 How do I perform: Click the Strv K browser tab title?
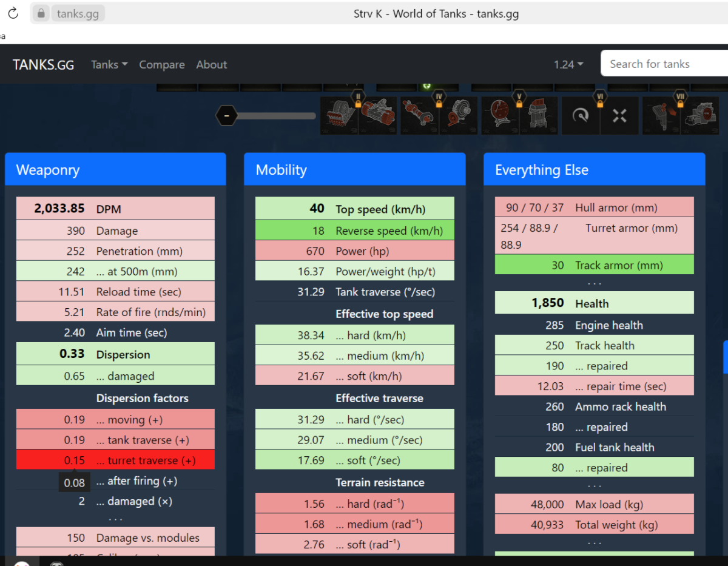[x=436, y=13]
